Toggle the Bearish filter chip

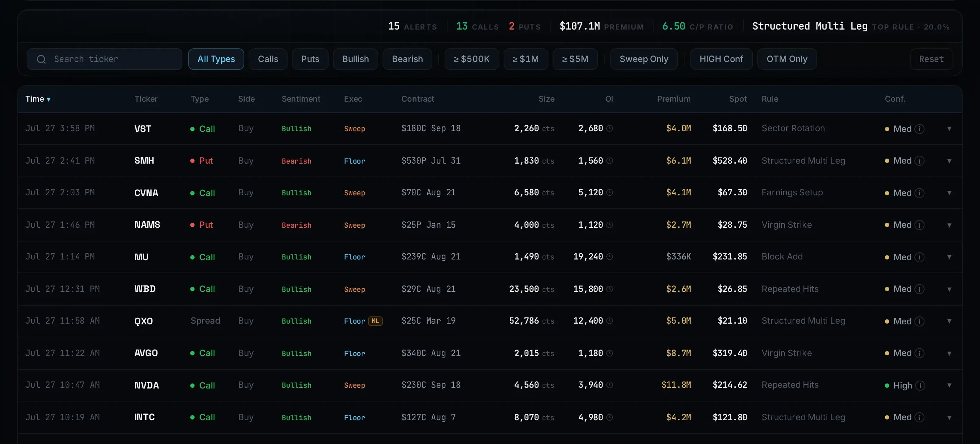[x=407, y=59]
